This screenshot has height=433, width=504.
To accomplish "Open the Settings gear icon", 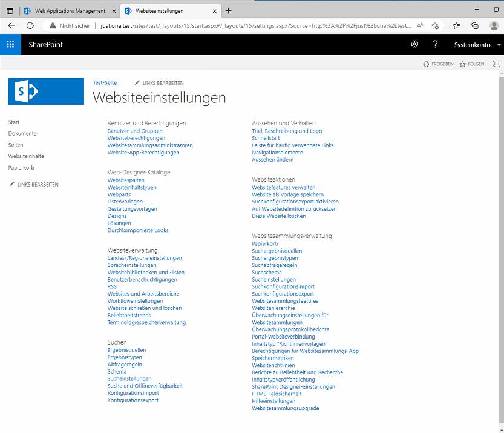I will tap(414, 44).
